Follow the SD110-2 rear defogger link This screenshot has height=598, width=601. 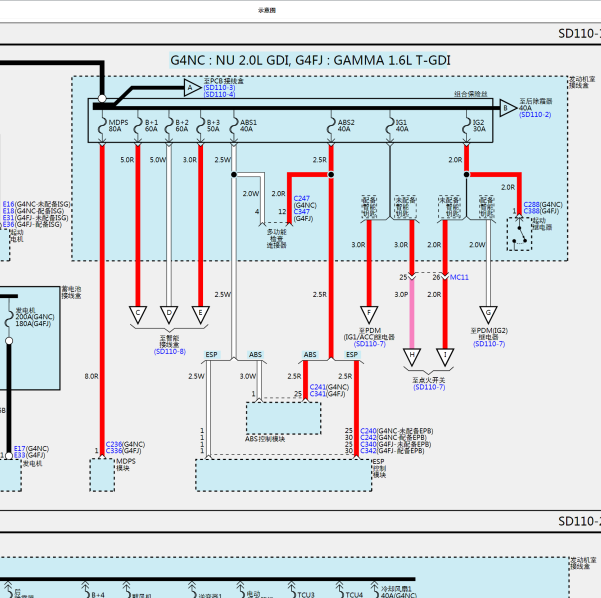pos(535,115)
